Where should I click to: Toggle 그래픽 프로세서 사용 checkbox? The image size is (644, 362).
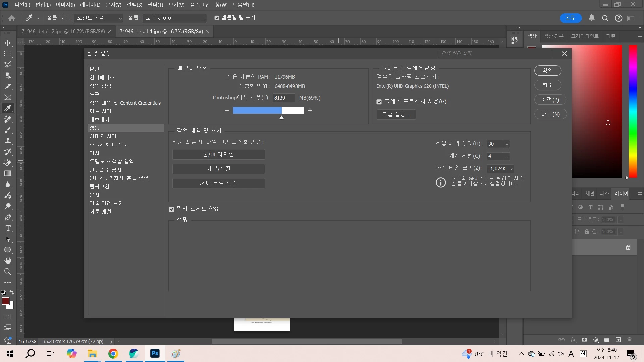tap(379, 102)
